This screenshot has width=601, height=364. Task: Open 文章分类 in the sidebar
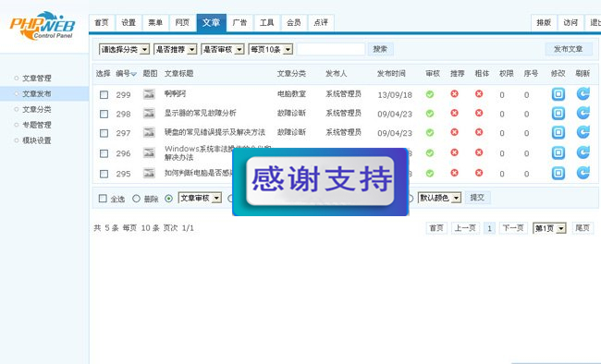tap(36, 109)
